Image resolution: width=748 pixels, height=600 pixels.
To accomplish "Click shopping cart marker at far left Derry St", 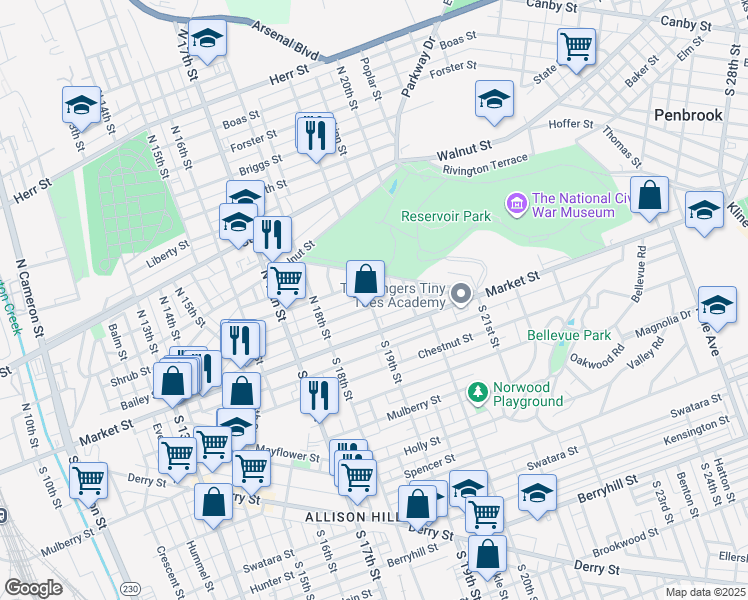I will [89, 481].
